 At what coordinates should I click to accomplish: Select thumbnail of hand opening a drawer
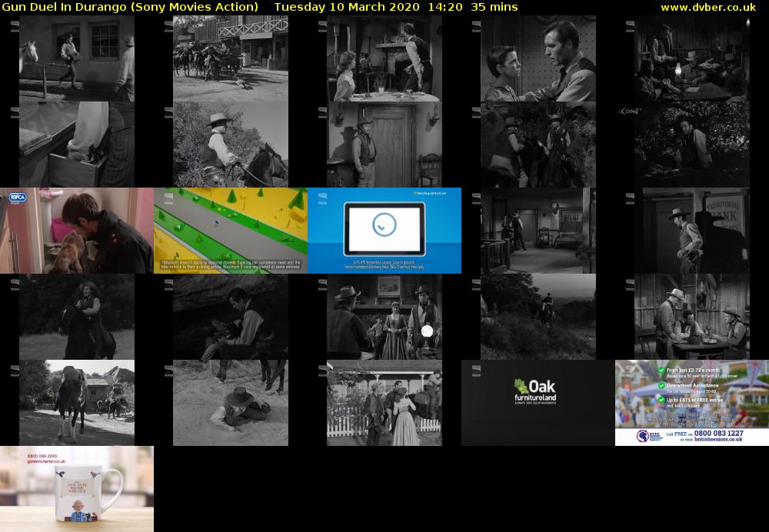pos(76,145)
